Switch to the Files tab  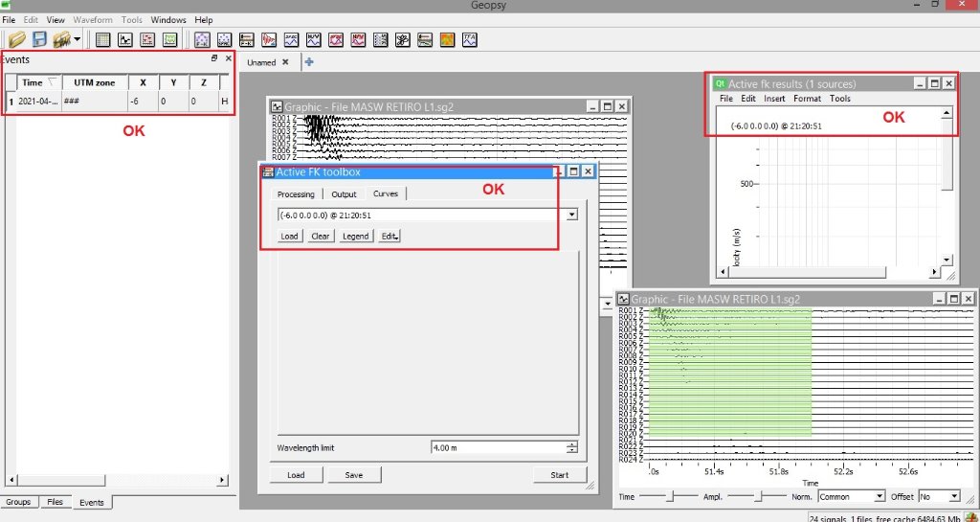click(x=56, y=502)
